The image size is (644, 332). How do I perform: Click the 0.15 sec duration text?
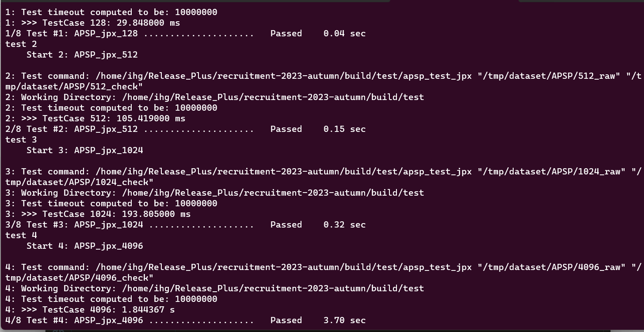click(344, 129)
